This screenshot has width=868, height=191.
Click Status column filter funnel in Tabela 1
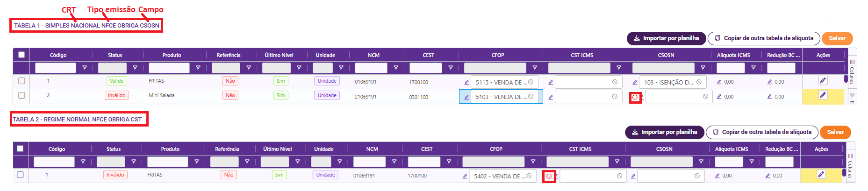click(135, 68)
